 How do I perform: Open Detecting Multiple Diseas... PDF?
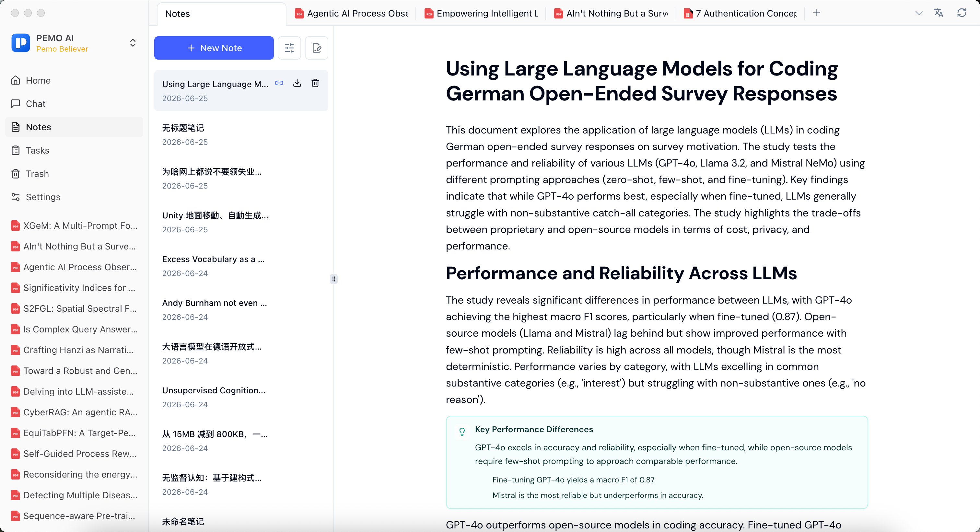(x=75, y=495)
